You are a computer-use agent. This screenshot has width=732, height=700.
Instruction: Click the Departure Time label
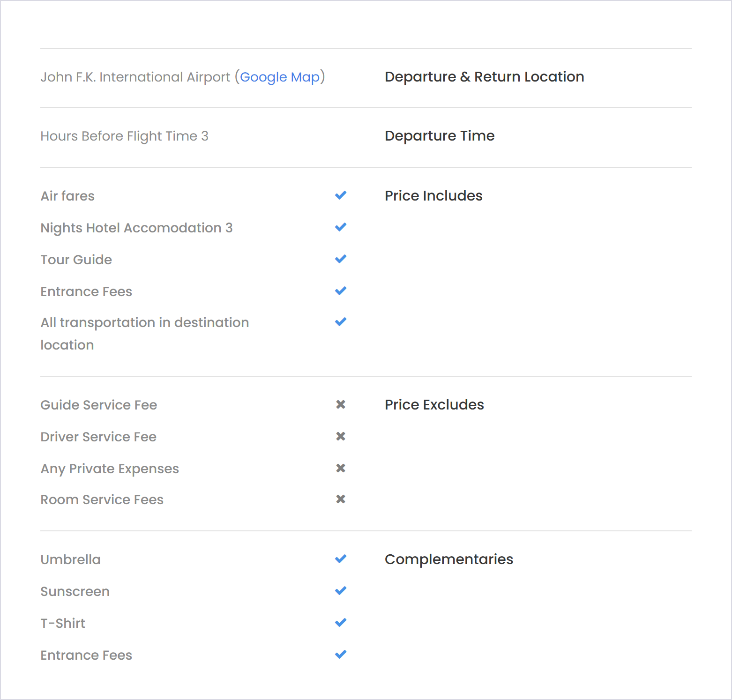click(440, 136)
